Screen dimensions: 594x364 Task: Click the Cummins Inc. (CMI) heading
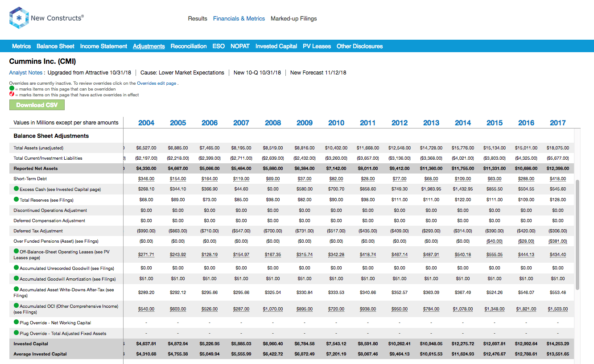[x=42, y=62]
